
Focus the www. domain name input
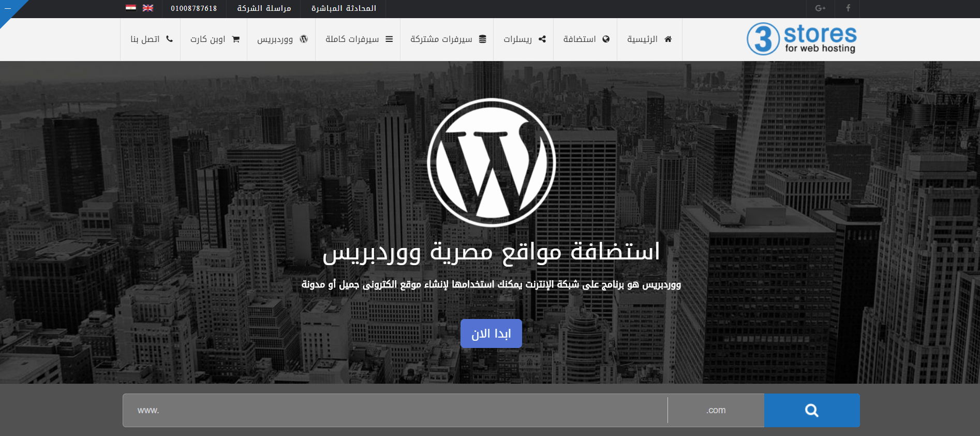(395, 410)
